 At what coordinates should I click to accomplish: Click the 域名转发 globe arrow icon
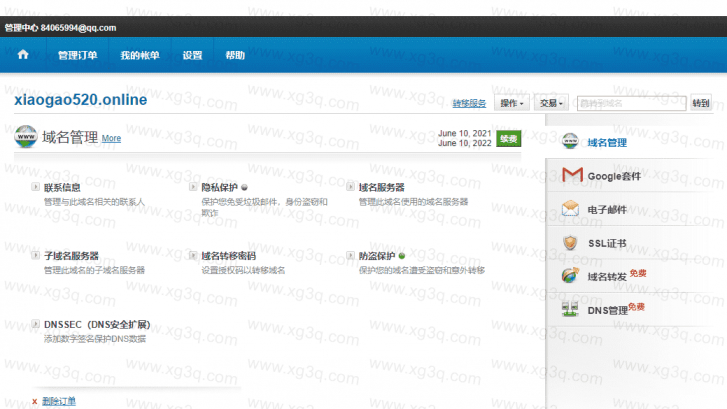coord(570,275)
